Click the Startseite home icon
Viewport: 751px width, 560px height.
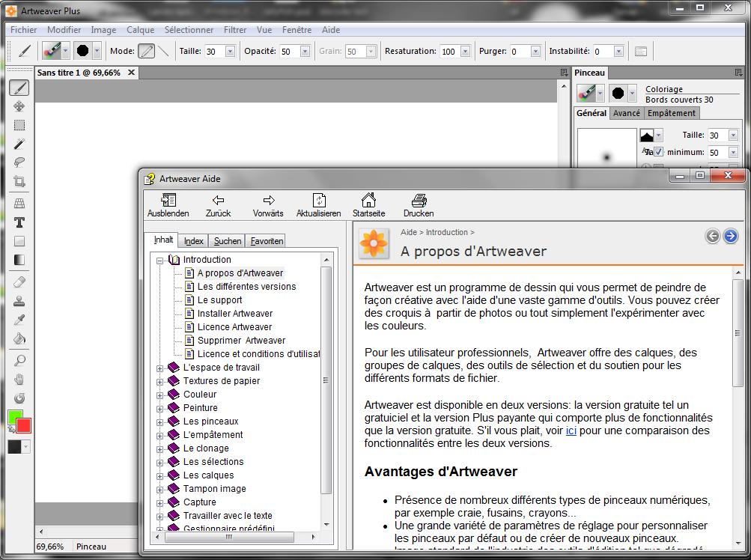click(x=368, y=201)
